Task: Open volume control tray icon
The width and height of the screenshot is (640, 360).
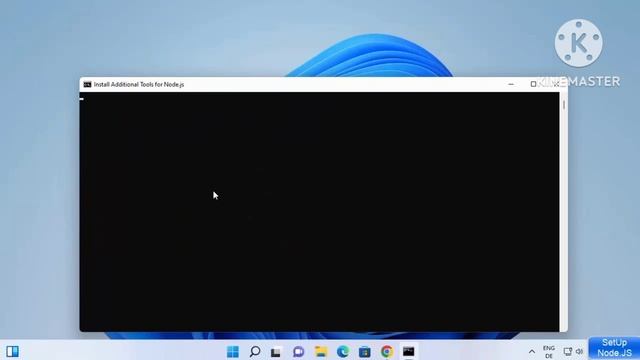Action: click(579, 351)
